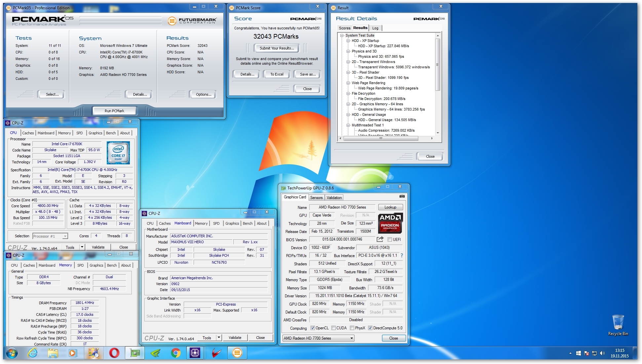Collapse the Multithreaded Test 1 node
The height and width of the screenshot is (364, 642).
pos(348,125)
